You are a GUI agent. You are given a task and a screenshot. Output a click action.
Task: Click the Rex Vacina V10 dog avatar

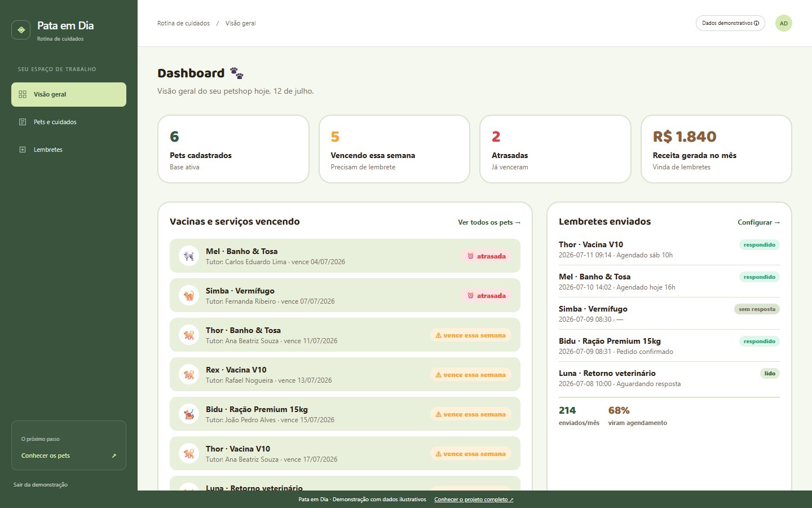pos(188,374)
